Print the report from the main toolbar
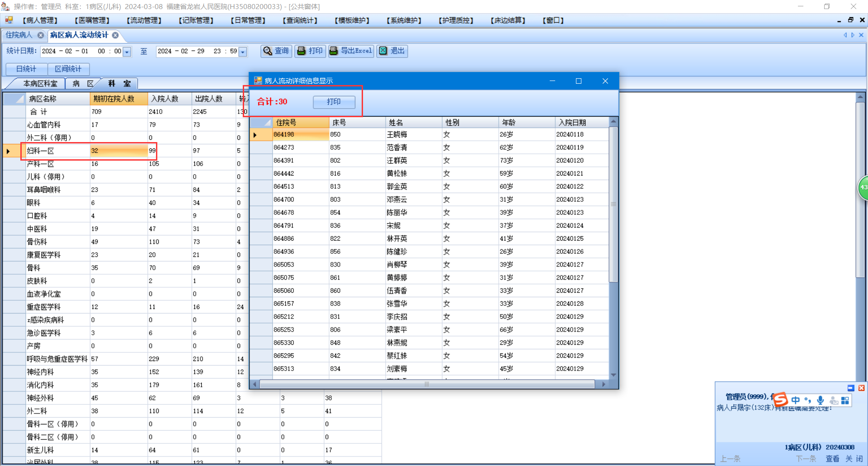868x466 pixels. pyautogui.click(x=310, y=51)
